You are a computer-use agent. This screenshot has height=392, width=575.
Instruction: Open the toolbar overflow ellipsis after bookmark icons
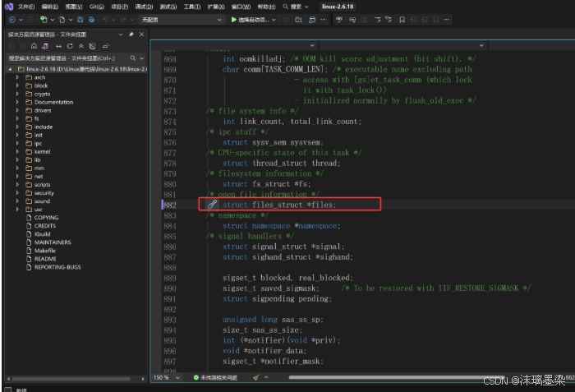[x=446, y=20]
